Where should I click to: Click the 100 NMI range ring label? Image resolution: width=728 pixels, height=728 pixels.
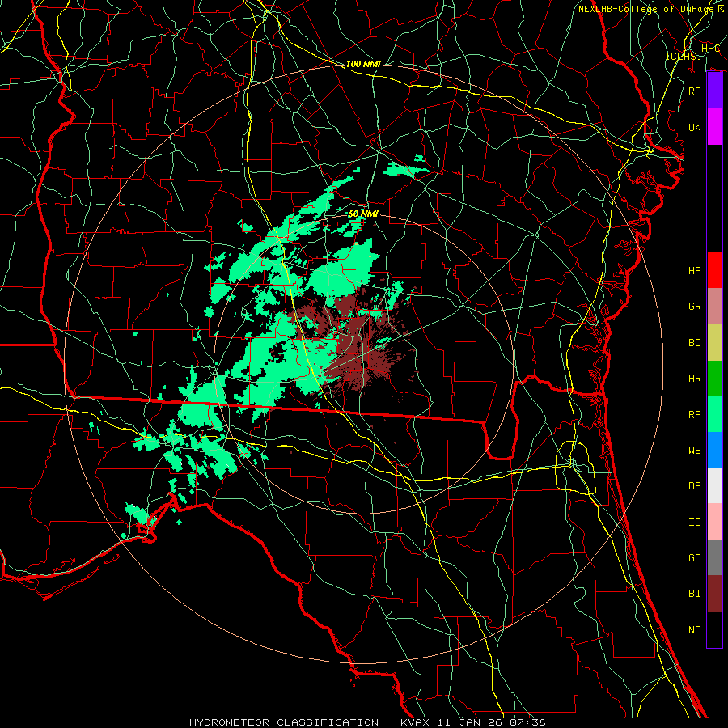[x=363, y=64]
